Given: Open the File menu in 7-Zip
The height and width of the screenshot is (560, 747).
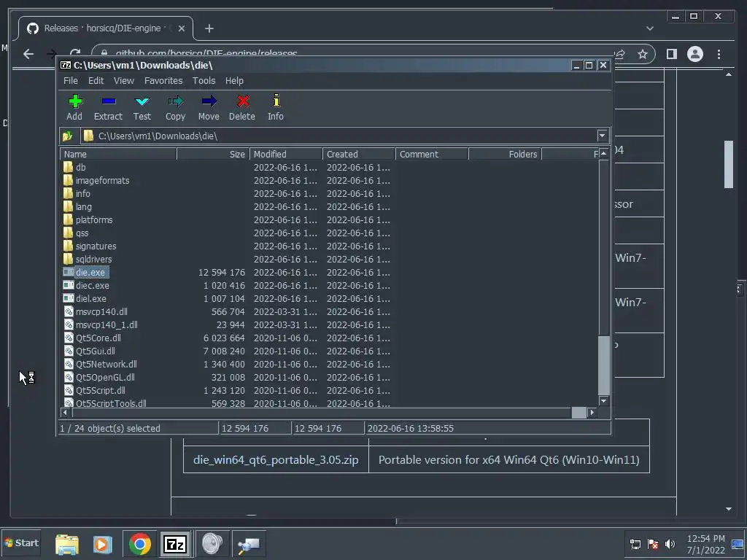Looking at the screenshot, I should [71, 81].
